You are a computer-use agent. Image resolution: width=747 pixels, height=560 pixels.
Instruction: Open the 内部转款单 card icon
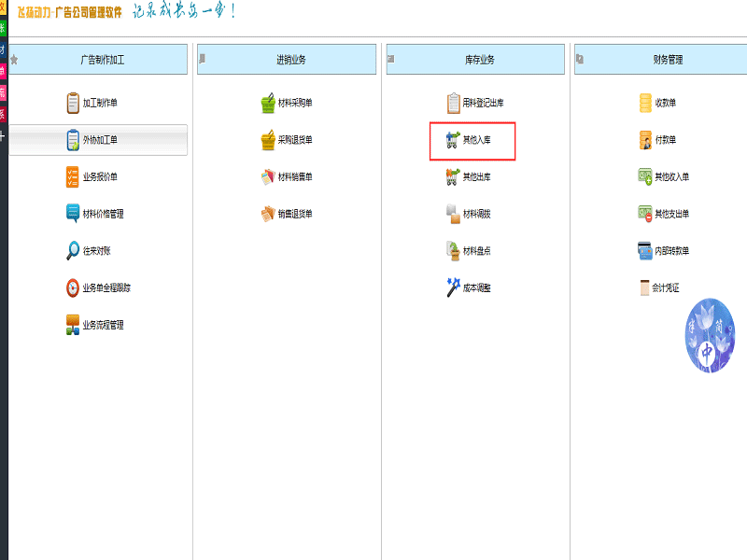pyautogui.click(x=645, y=251)
